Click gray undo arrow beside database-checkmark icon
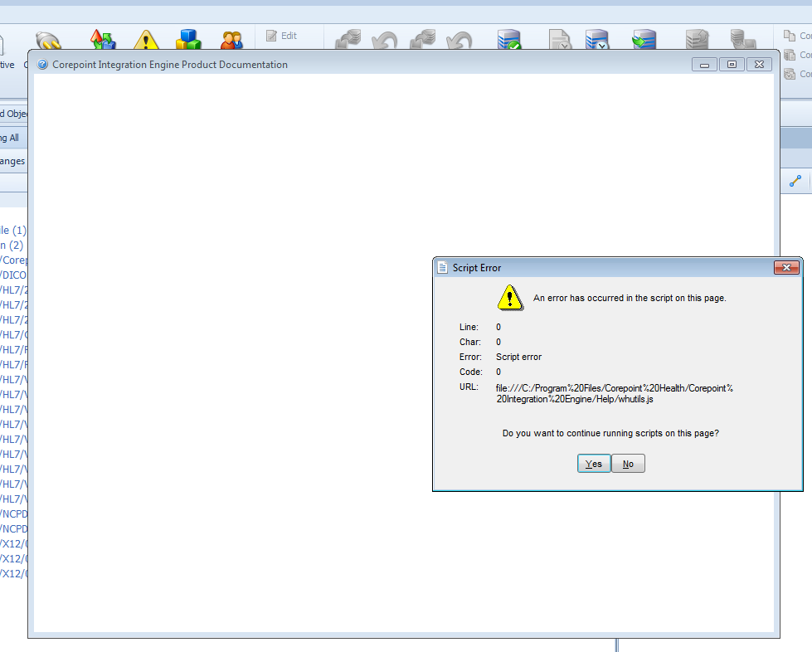 click(x=459, y=41)
